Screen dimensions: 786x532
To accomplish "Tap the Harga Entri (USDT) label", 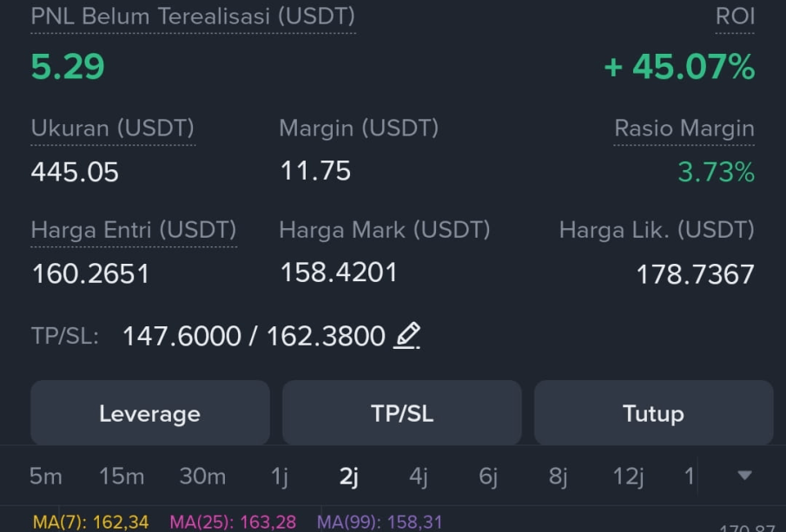I will pos(134,230).
